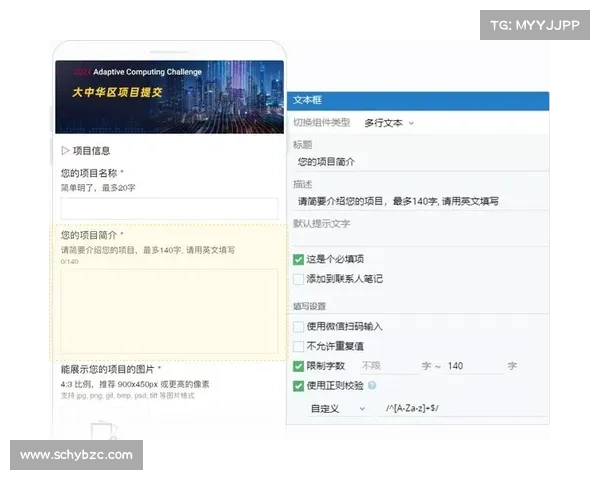Uncheck the 限制字数 checkbox
The image size is (600, 480).
tap(298, 366)
